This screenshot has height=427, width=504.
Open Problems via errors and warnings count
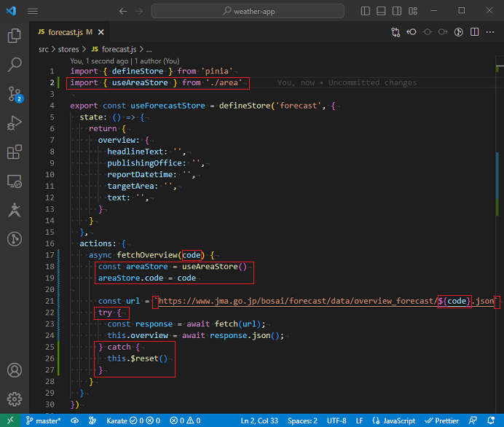(x=185, y=420)
